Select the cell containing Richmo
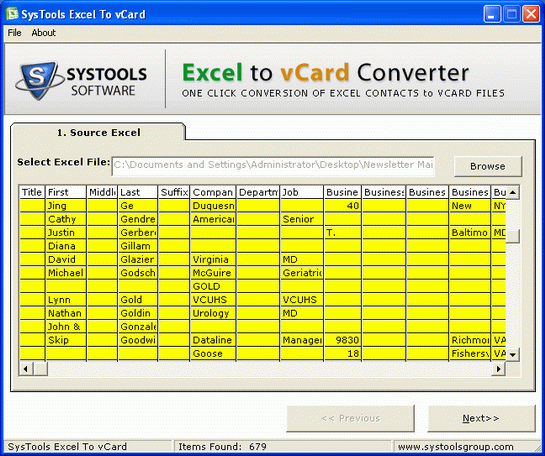545x456 pixels. (469, 340)
